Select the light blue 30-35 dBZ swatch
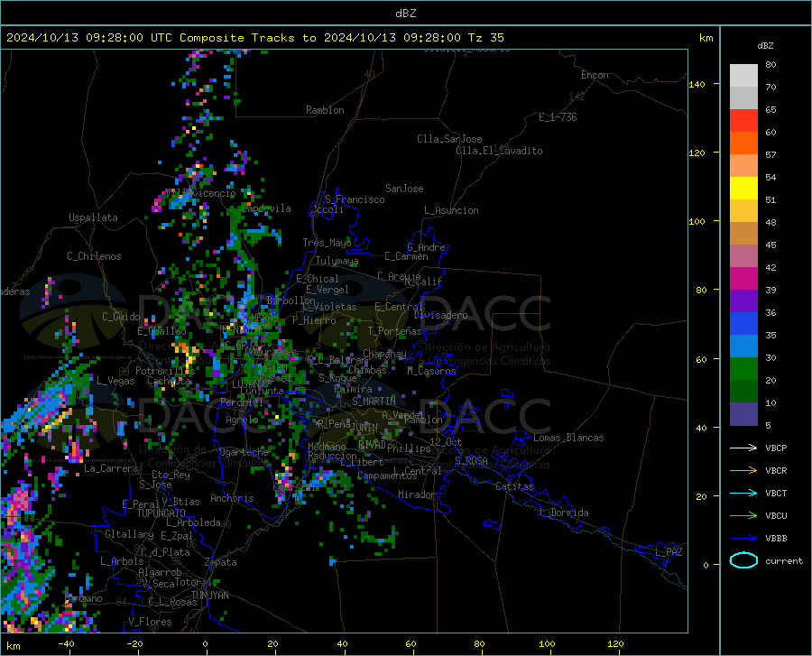Viewport: 812px width, 656px height. pos(743,346)
